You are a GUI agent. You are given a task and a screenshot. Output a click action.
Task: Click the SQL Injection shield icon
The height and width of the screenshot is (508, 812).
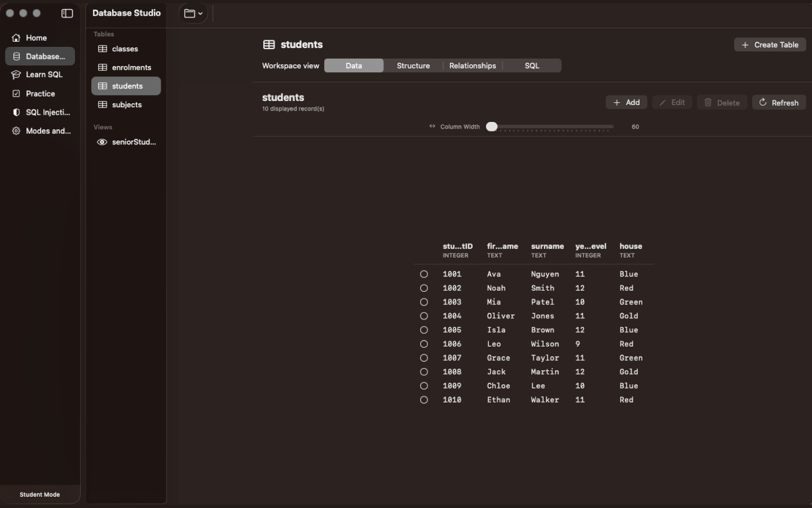tap(16, 112)
